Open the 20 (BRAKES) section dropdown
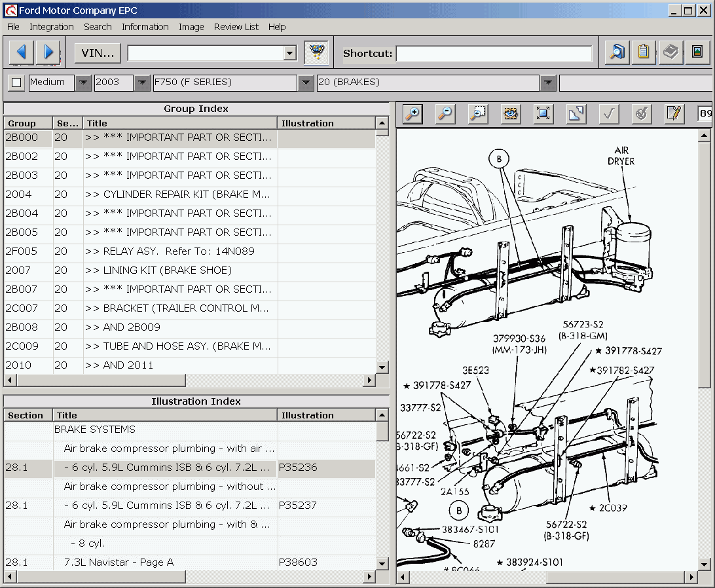The width and height of the screenshot is (715, 588). [548, 83]
